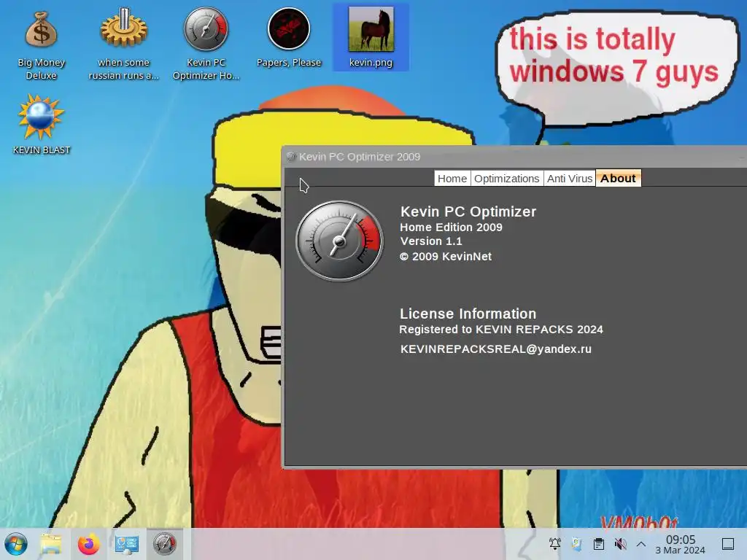Click the '© 2009 KevinNet' copyright text
The image size is (747, 560).
point(446,257)
